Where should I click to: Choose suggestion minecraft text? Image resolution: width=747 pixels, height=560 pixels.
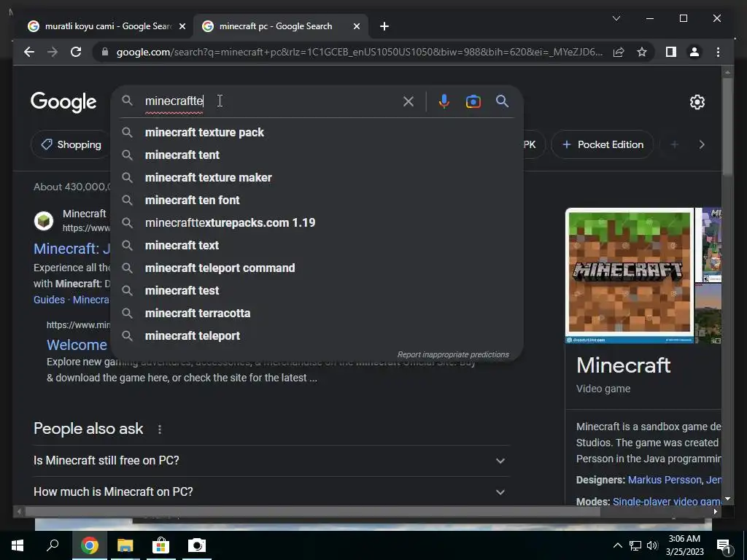317,245
